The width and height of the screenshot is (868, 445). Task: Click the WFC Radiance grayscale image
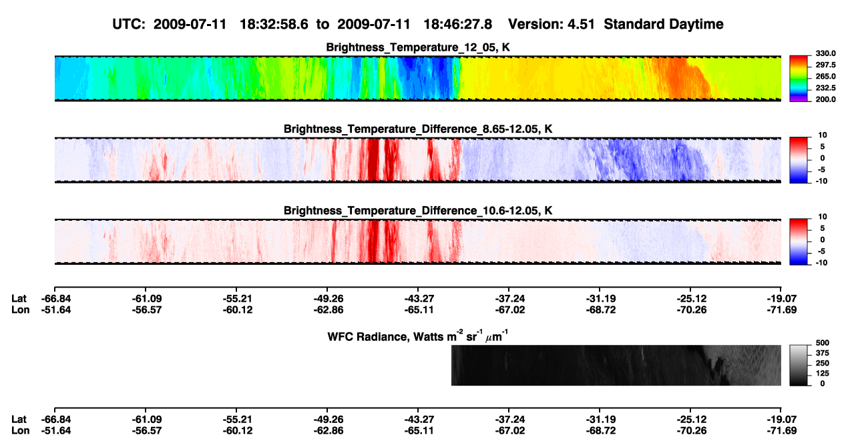coord(616,366)
